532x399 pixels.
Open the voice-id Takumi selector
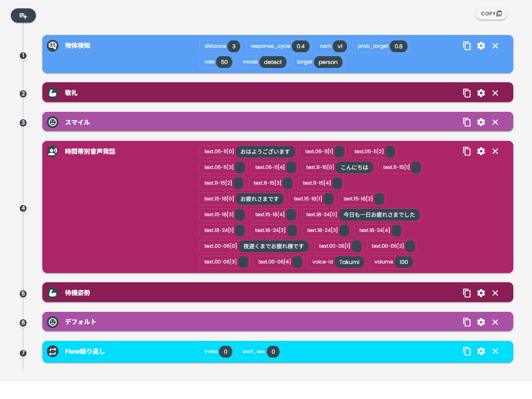[x=349, y=262]
